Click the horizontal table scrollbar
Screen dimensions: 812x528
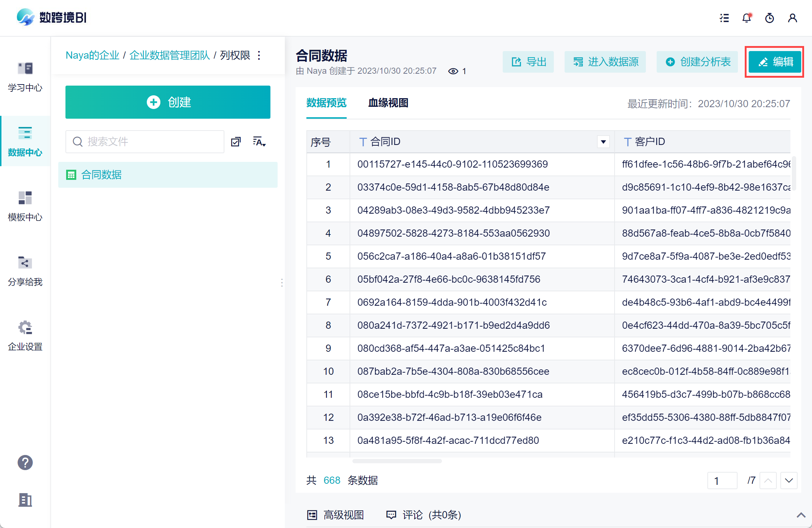pyautogui.click(x=397, y=461)
